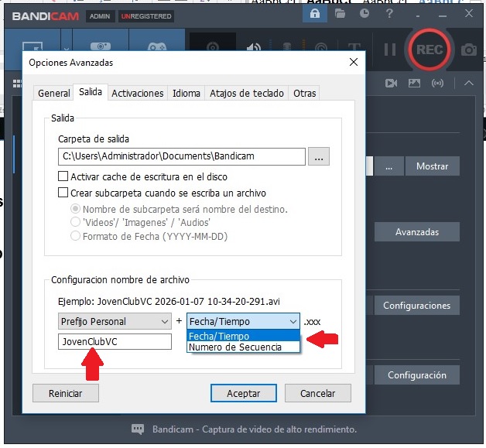Open output folder icon in Bandicam title bar
The width and height of the screenshot is (486, 448).
pos(340,14)
